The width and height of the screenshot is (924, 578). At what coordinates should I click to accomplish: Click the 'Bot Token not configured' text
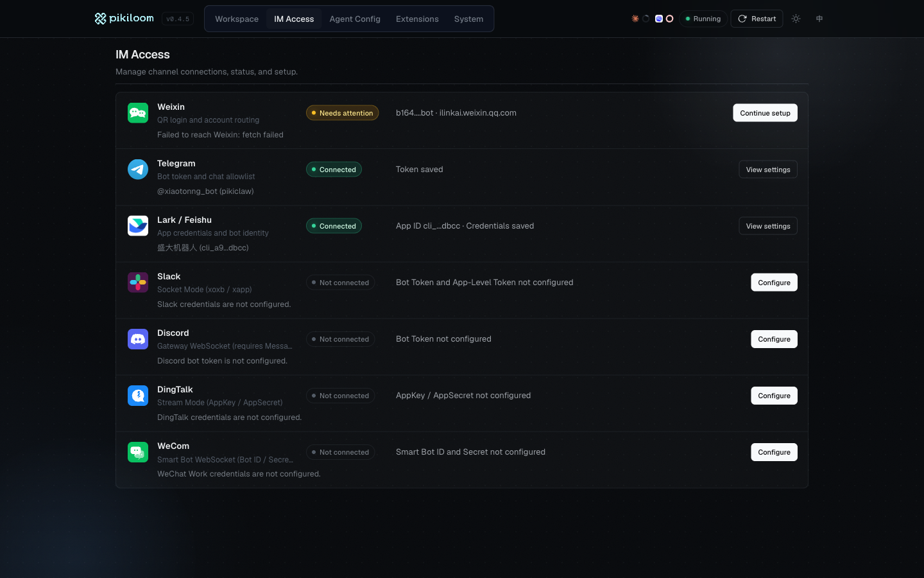tap(443, 339)
